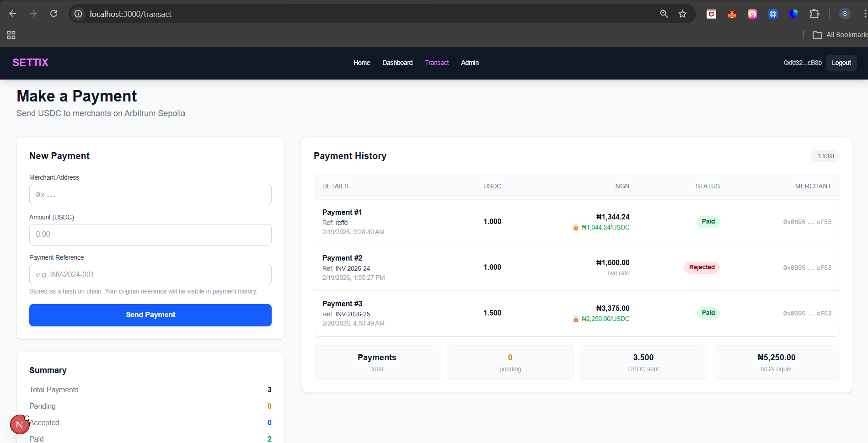The image size is (868, 443).
Task: Open the MetaMask fox extension
Action: (x=732, y=14)
